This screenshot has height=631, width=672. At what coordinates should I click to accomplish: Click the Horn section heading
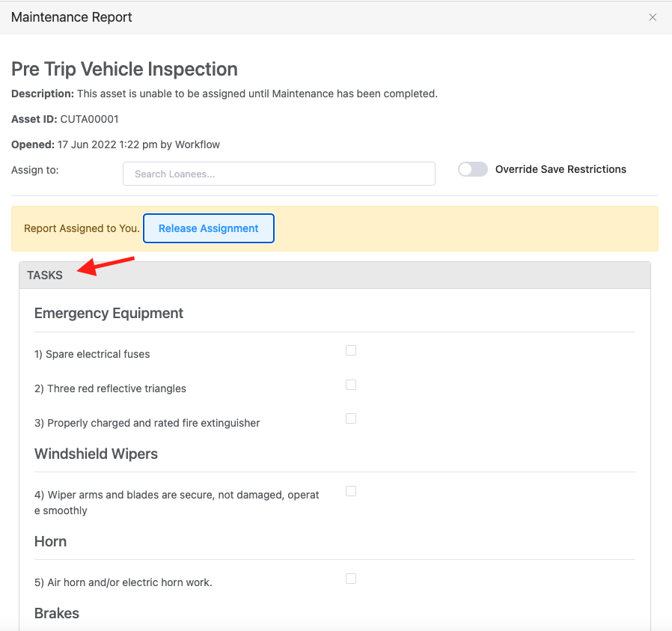[x=50, y=541]
